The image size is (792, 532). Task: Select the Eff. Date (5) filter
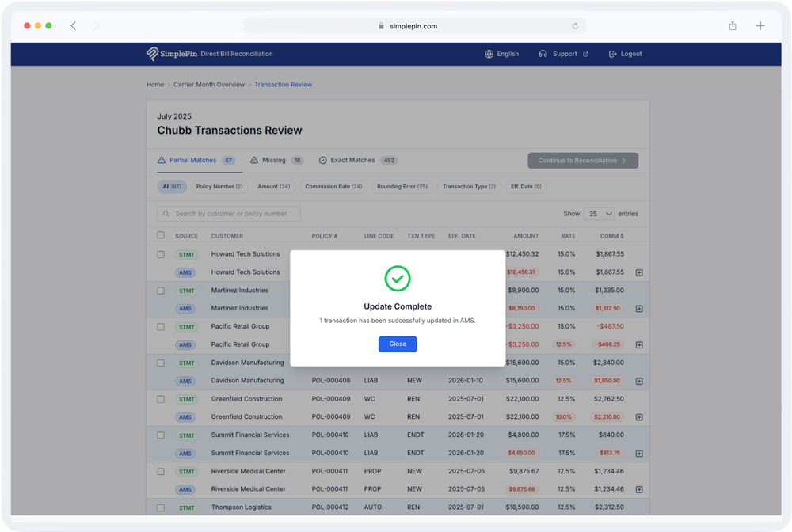[x=526, y=187]
